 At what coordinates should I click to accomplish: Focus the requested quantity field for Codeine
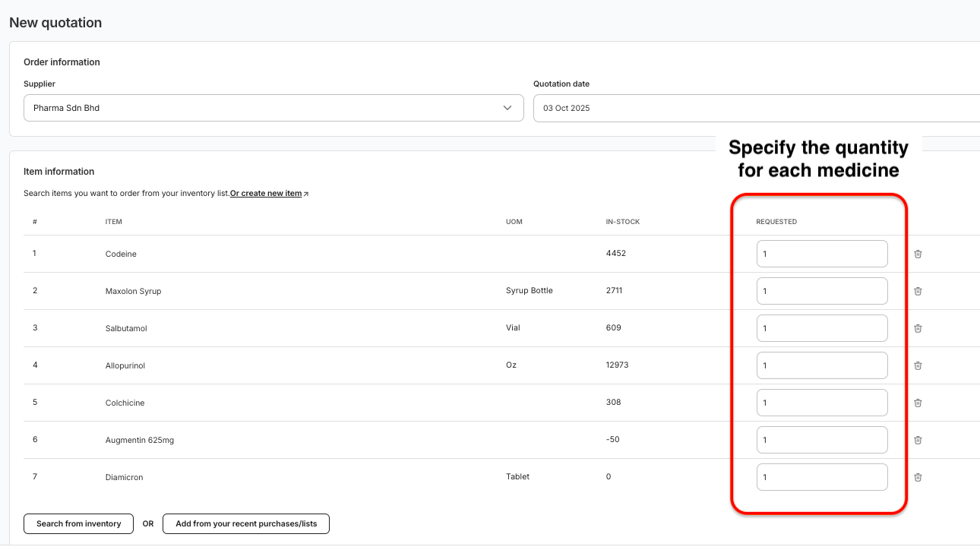(x=822, y=254)
